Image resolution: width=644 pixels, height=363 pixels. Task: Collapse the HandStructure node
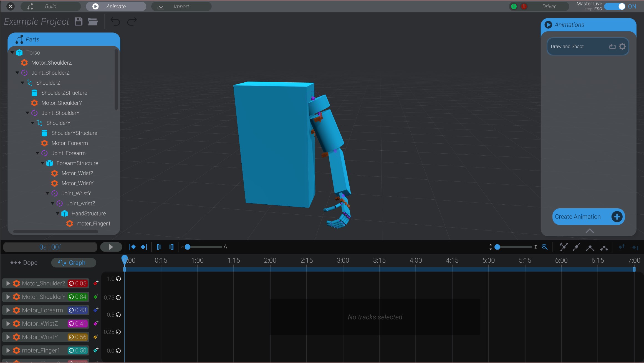coord(58,213)
